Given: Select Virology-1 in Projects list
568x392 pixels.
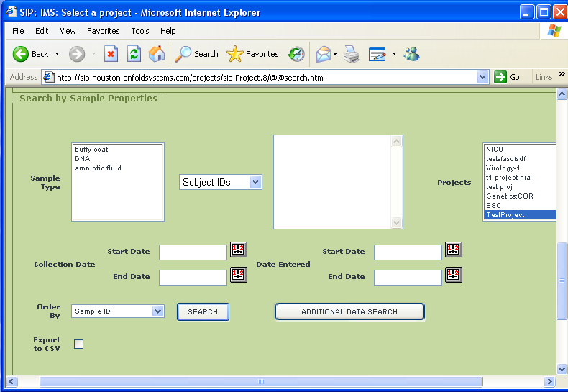Looking at the screenshot, I should pyautogui.click(x=520, y=168).
